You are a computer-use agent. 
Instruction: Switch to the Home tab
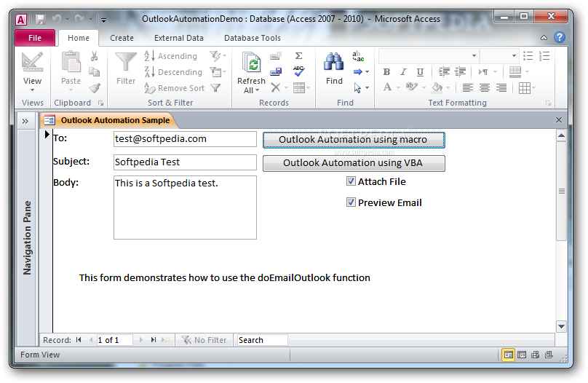coord(79,38)
